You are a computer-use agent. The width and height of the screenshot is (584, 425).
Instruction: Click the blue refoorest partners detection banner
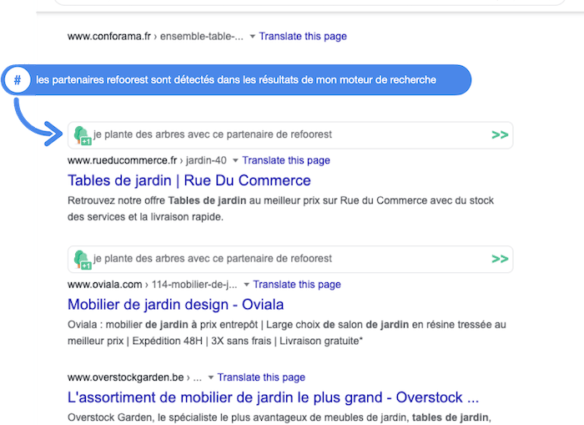tap(236, 80)
